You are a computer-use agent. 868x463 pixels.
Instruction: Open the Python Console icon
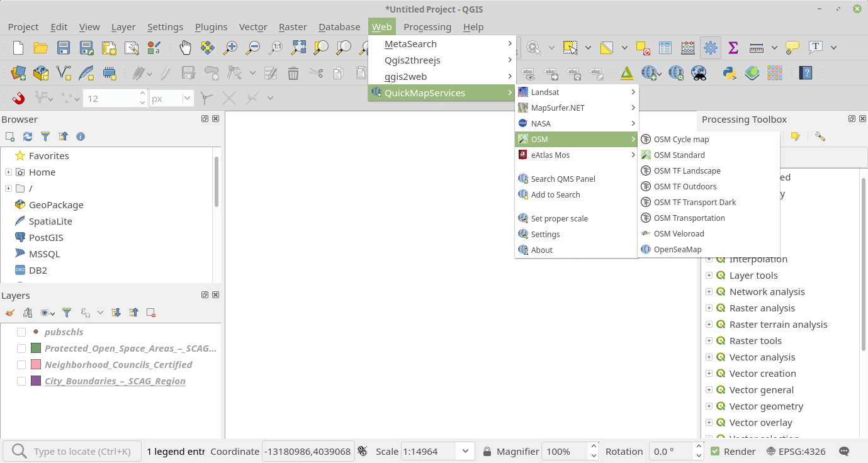click(730, 73)
